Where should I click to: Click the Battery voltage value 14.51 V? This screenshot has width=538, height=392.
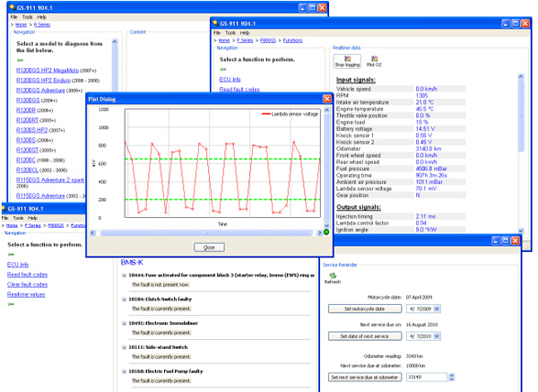425,128
